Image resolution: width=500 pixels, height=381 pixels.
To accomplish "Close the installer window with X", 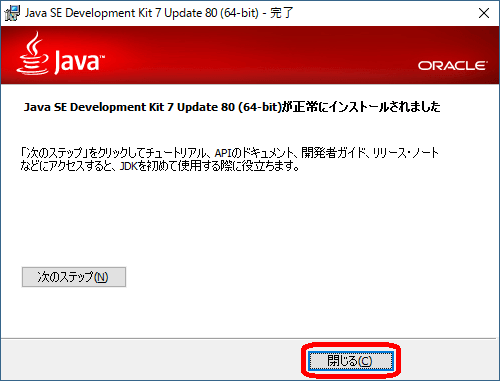I will coord(484,13).
